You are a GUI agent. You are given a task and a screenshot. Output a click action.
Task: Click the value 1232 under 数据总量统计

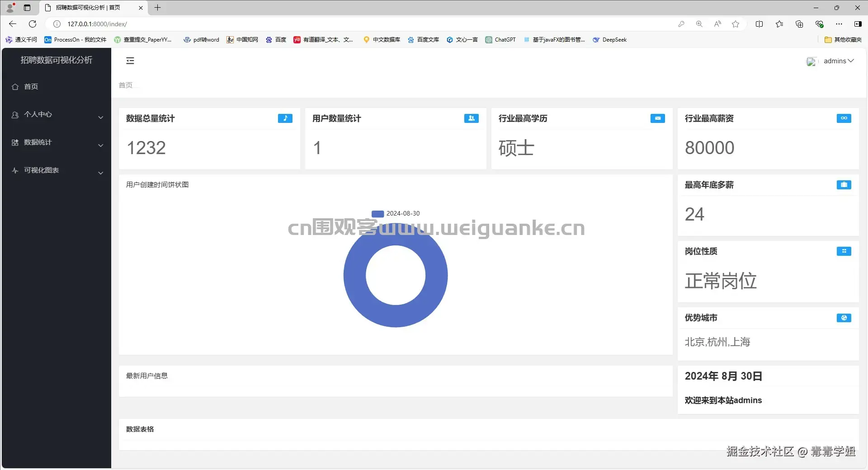[x=146, y=148]
